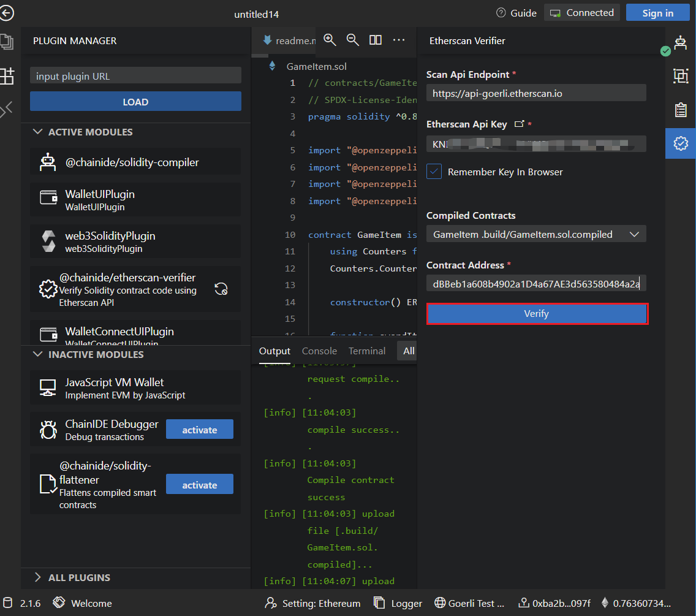Click the input plugin URL field
This screenshot has width=696, height=616.
pyautogui.click(x=135, y=76)
